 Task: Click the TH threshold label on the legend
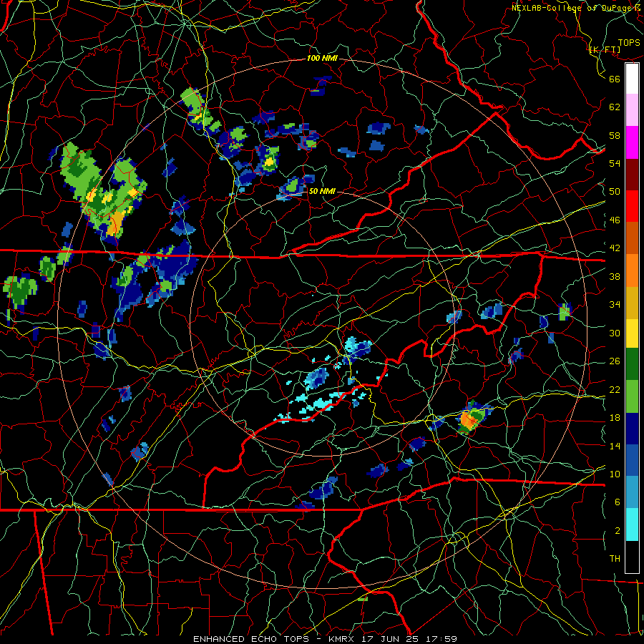615,559
